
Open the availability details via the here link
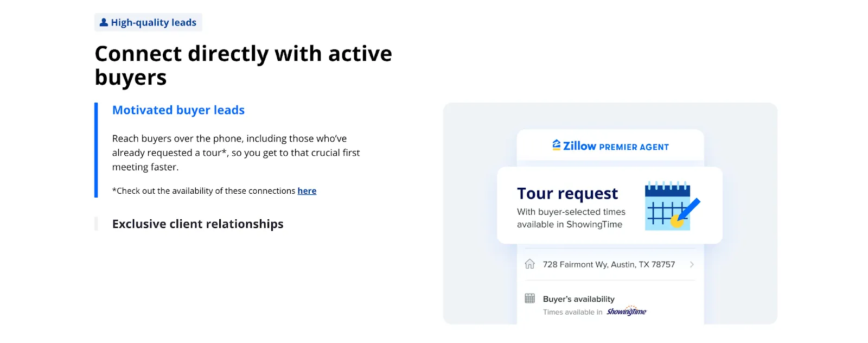[x=307, y=190]
